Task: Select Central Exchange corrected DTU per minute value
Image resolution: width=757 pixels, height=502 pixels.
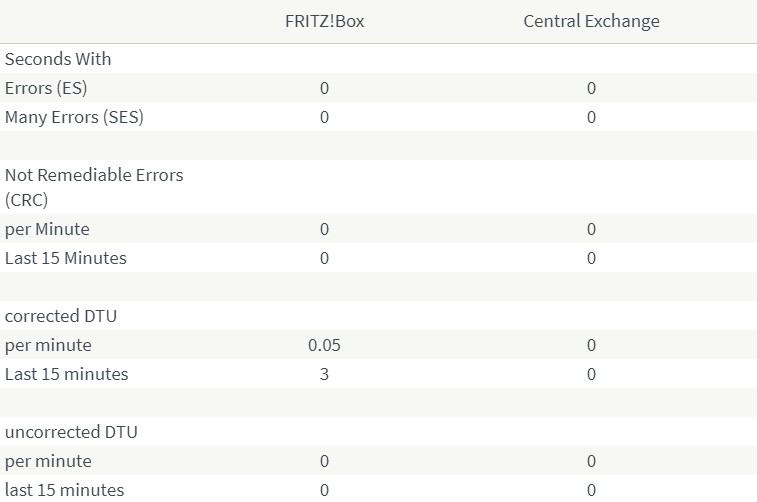Action: click(x=591, y=345)
